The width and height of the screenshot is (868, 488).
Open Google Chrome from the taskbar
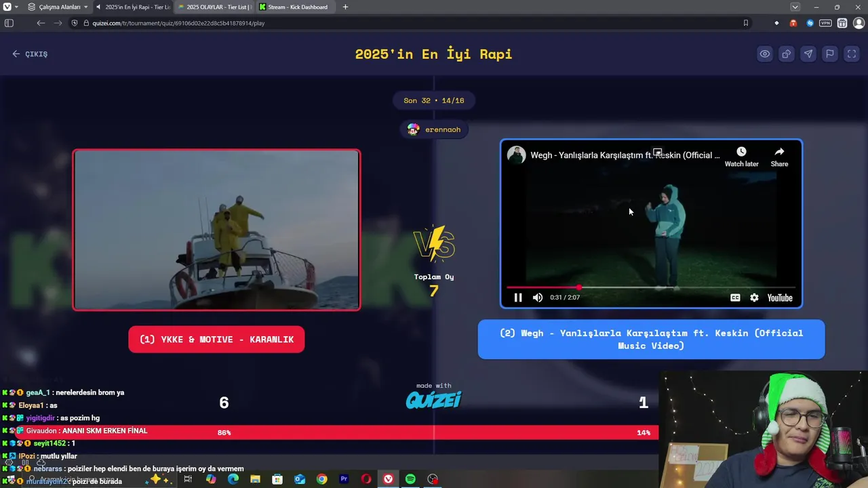click(322, 479)
